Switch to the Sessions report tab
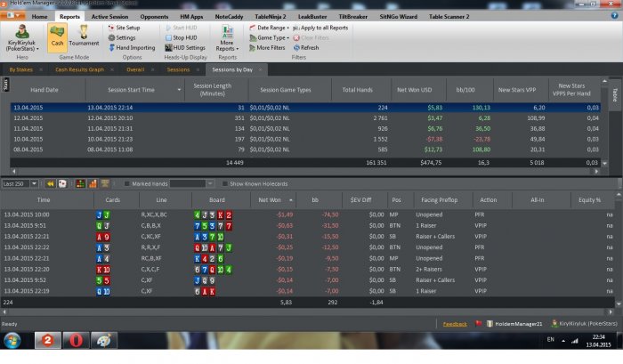The image size is (623, 364). click(x=178, y=69)
